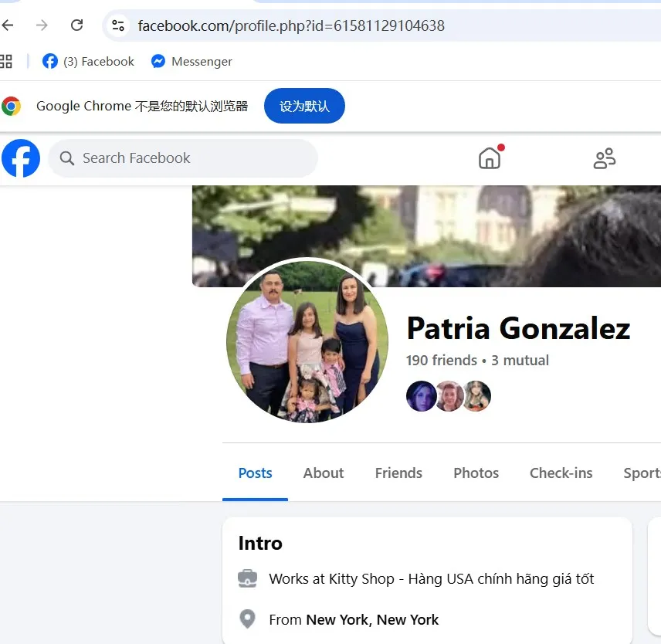Switch to the Sports tab

pyautogui.click(x=642, y=473)
